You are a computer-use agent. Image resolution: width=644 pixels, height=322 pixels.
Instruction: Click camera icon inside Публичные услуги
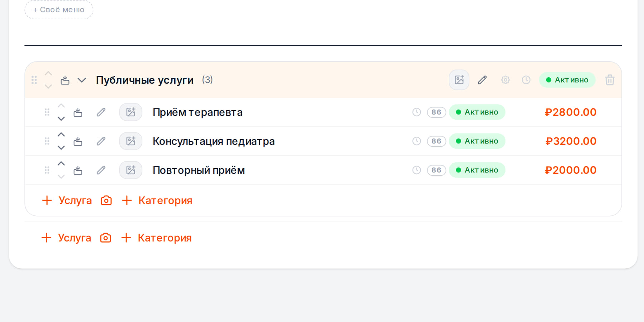pos(106,200)
